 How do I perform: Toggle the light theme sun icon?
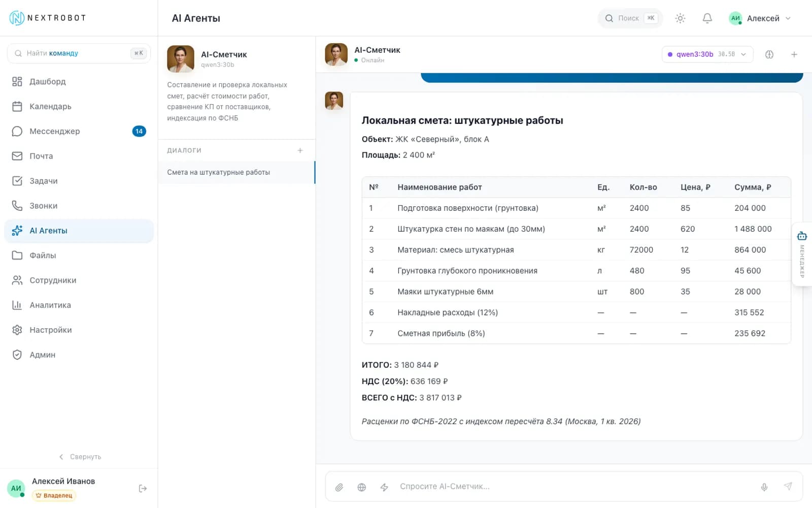680,18
